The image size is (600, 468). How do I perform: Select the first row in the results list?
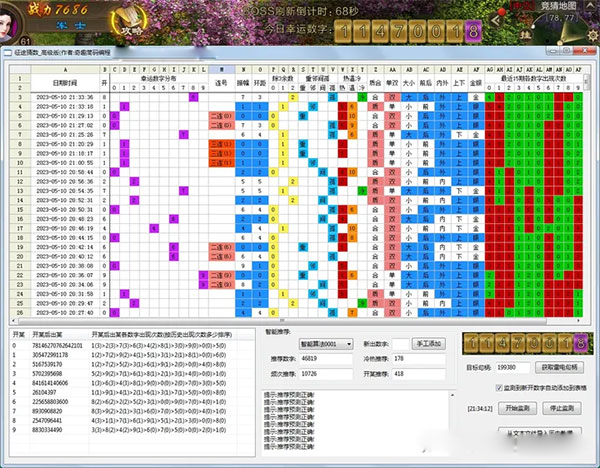coord(100,346)
